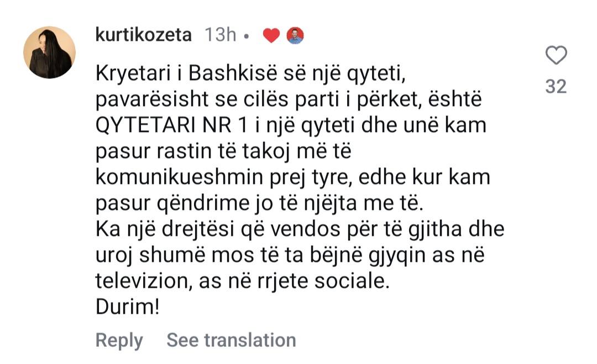Click the dot separator after 13h
This screenshot has height=364, width=597.
click(247, 36)
